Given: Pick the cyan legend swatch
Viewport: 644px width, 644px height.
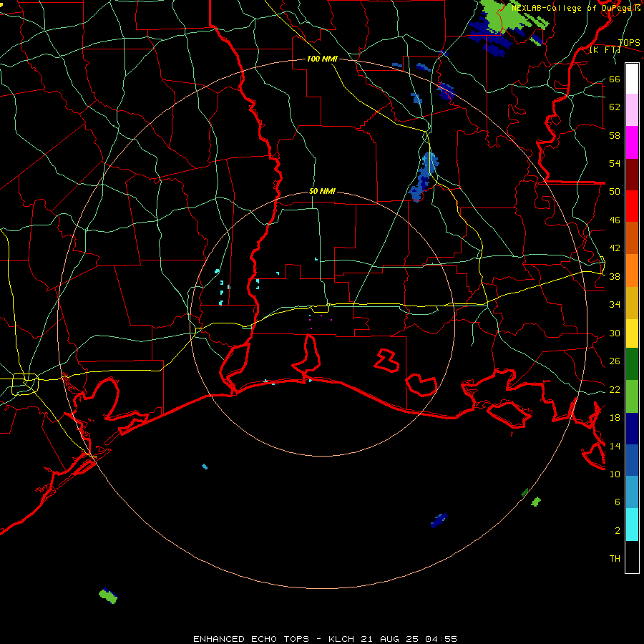Looking at the screenshot, I should point(632,525).
